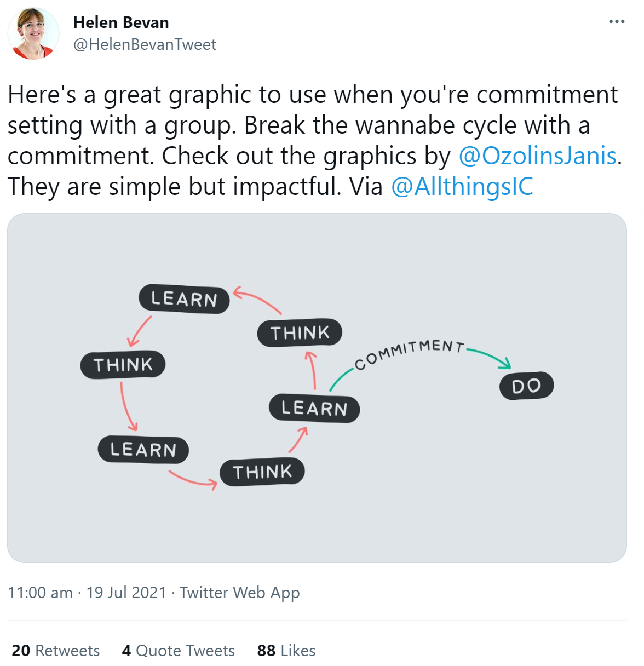Click the bottom-left LEARN bubble in graphic
The width and height of the screenshot is (644, 666).
[143, 450]
